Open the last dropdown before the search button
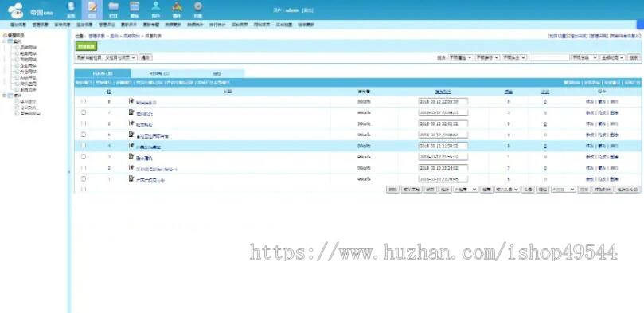644x313 pixels. pyautogui.click(x=612, y=57)
